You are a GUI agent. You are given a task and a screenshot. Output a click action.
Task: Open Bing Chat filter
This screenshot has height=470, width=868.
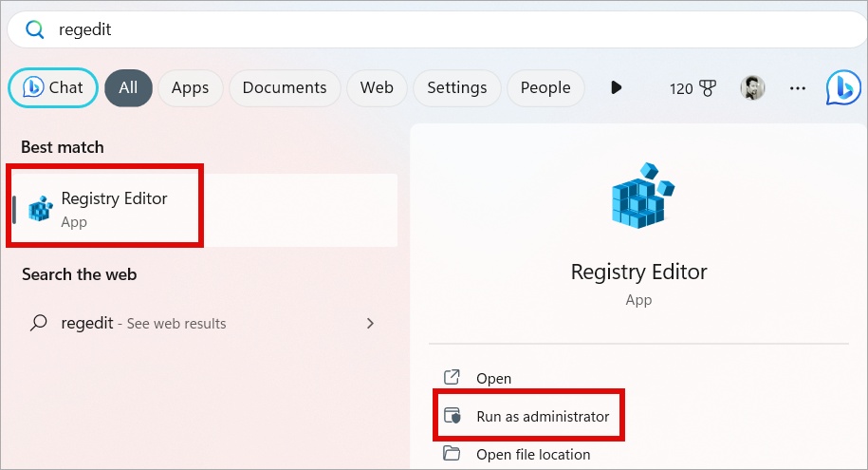tap(53, 87)
